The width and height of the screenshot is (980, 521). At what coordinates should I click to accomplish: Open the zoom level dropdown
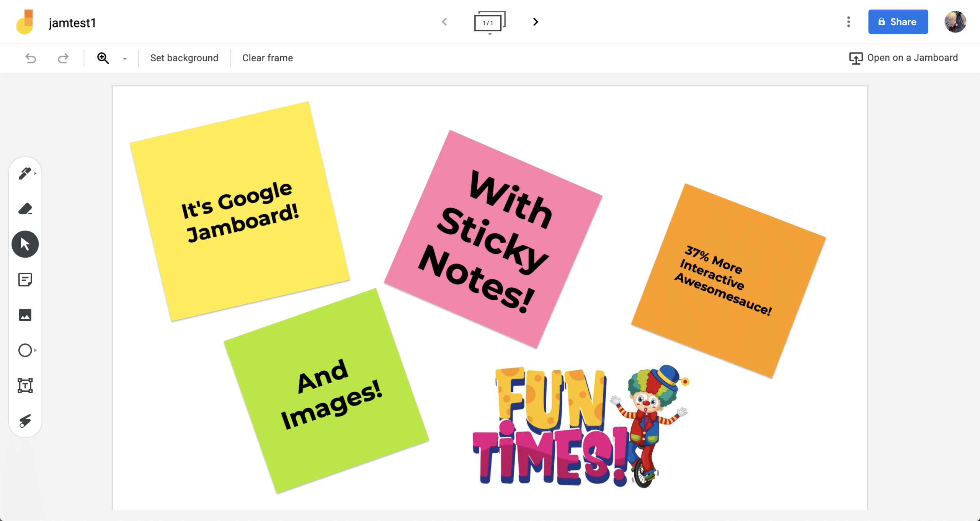pos(124,58)
